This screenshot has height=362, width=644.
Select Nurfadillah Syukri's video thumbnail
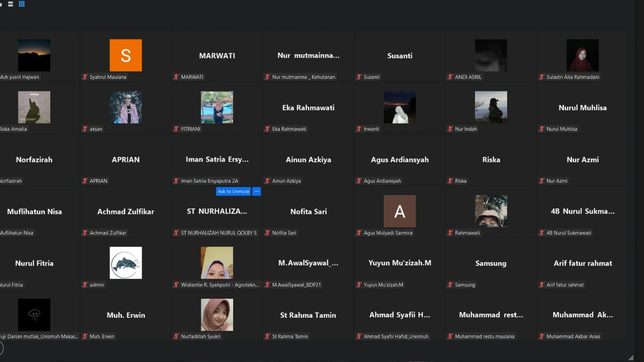217,315
